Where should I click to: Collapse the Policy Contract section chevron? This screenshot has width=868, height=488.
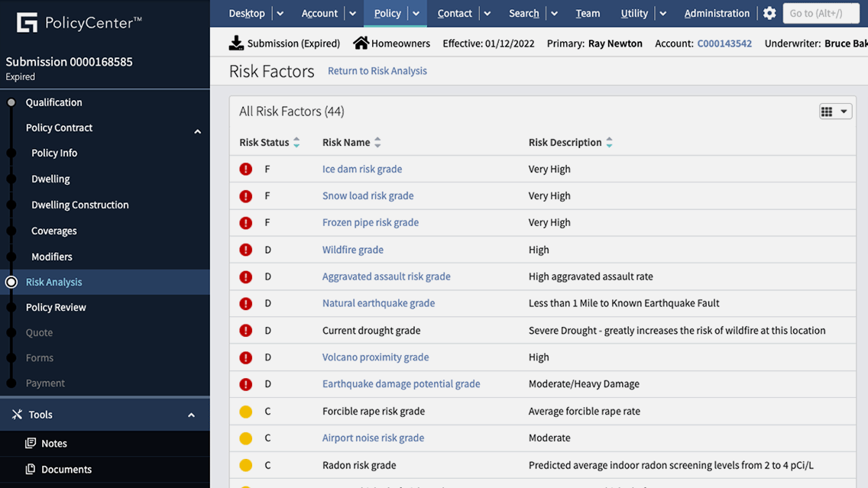point(197,131)
